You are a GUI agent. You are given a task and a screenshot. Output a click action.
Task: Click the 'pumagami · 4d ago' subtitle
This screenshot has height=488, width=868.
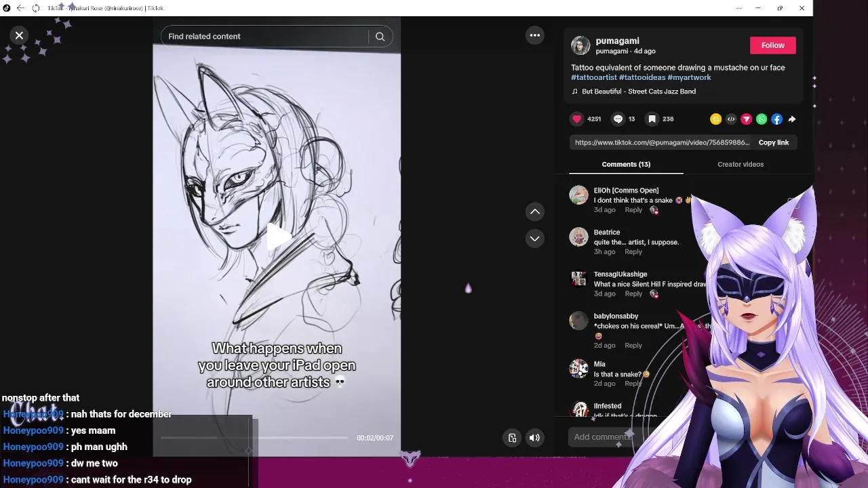(x=625, y=52)
